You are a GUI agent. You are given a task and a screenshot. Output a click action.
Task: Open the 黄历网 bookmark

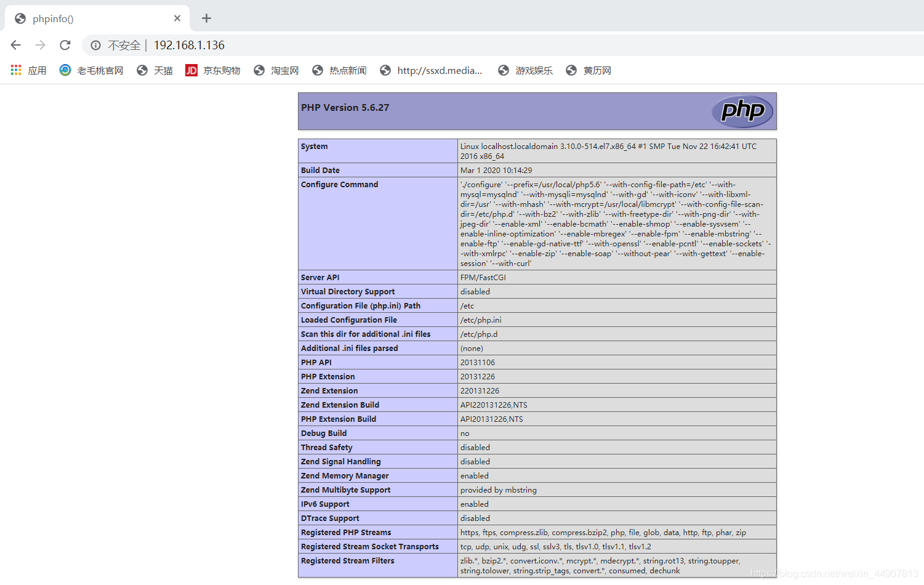coord(589,70)
